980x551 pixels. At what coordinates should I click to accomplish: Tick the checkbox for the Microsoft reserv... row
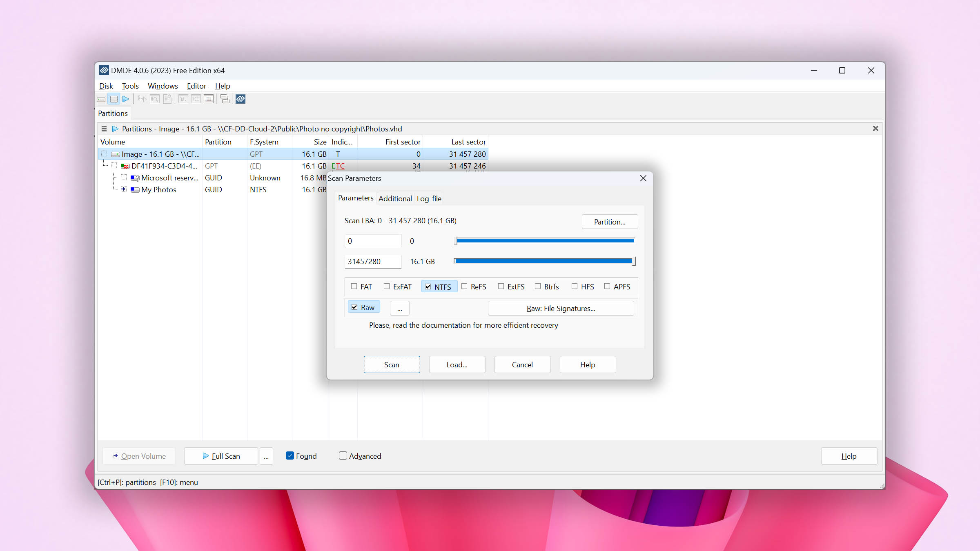coord(124,178)
